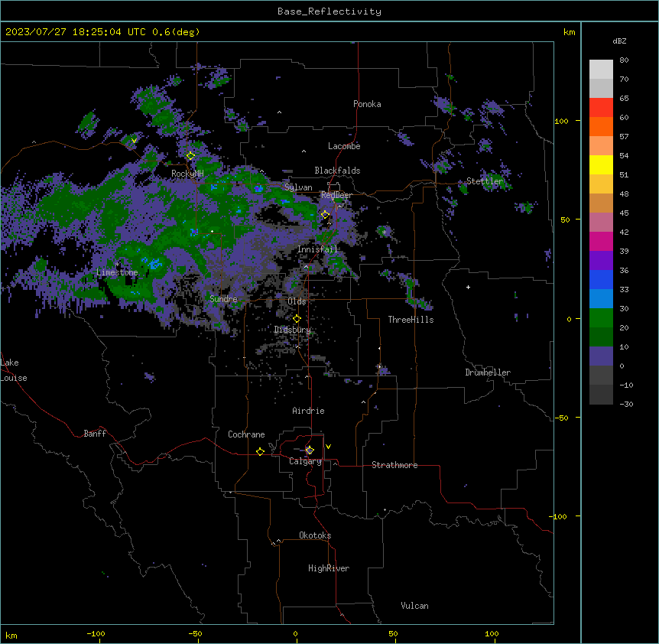
Task: Click the Lacombe city label
Action: coord(344,146)
